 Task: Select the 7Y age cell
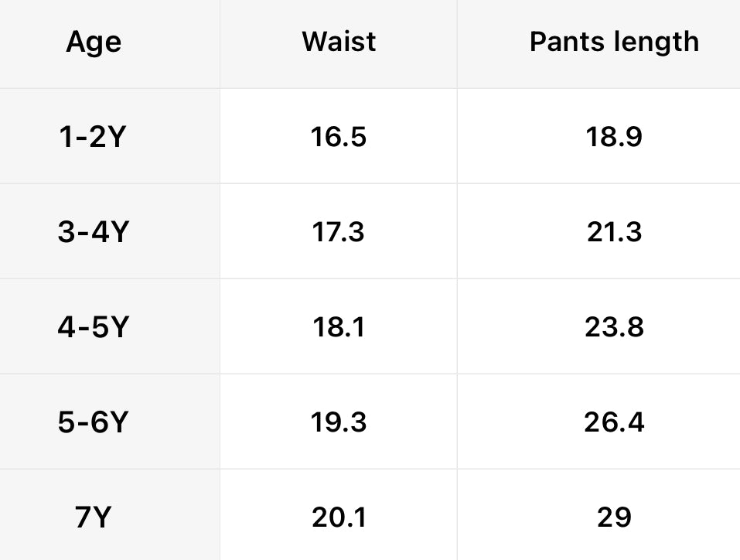(93, 517)
